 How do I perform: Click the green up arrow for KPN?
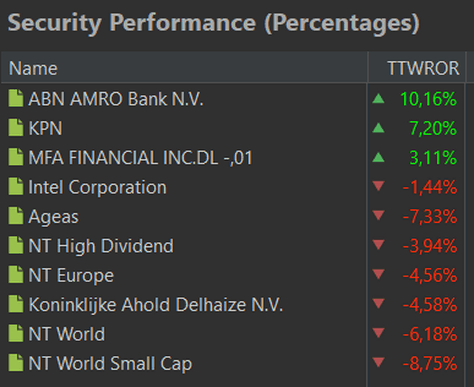(378, 128)
